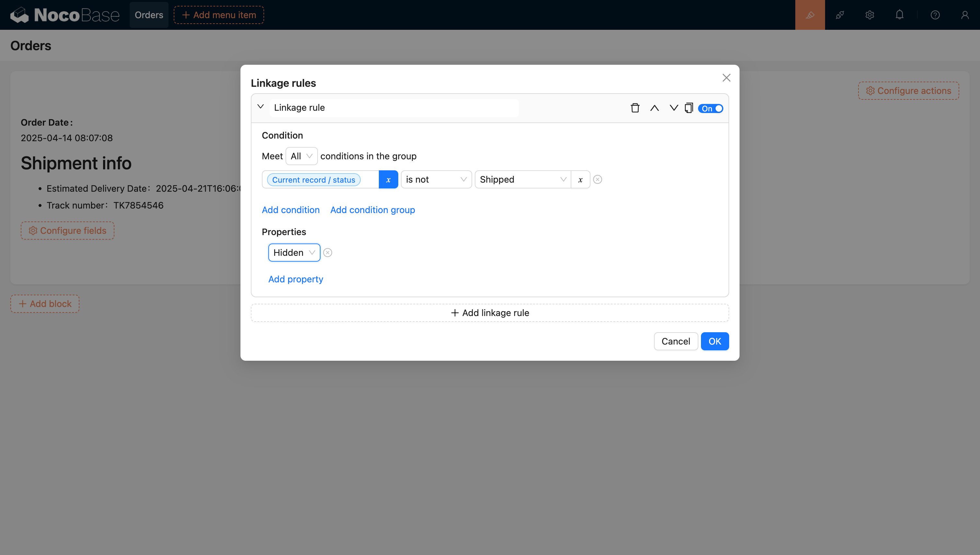Confirm with the OK button
The image size is (980, 555).
point(715,342)
